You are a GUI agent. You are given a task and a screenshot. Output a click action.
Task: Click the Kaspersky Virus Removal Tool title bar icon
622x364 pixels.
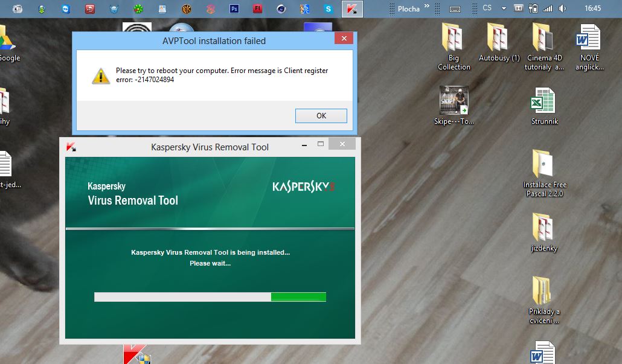(71, 147)
